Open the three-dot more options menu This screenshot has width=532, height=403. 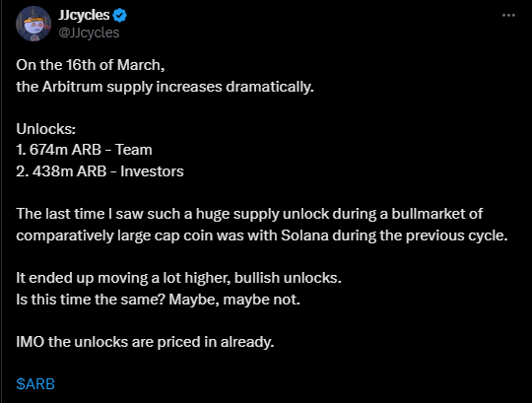coord(508,15)
